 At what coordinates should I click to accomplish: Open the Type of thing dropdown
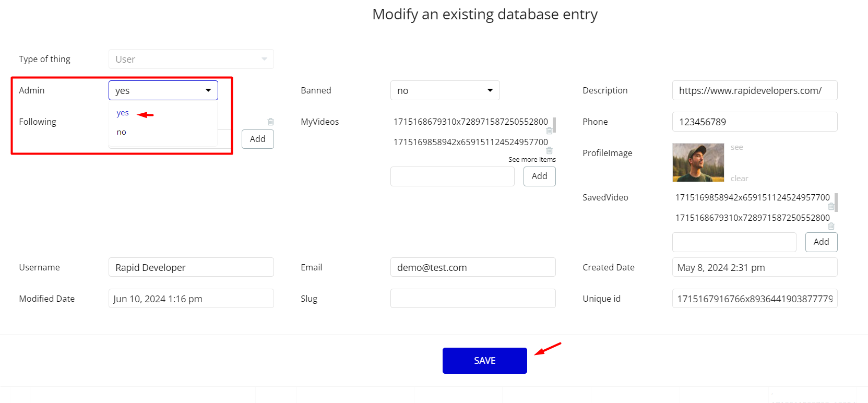click(191, 59)
